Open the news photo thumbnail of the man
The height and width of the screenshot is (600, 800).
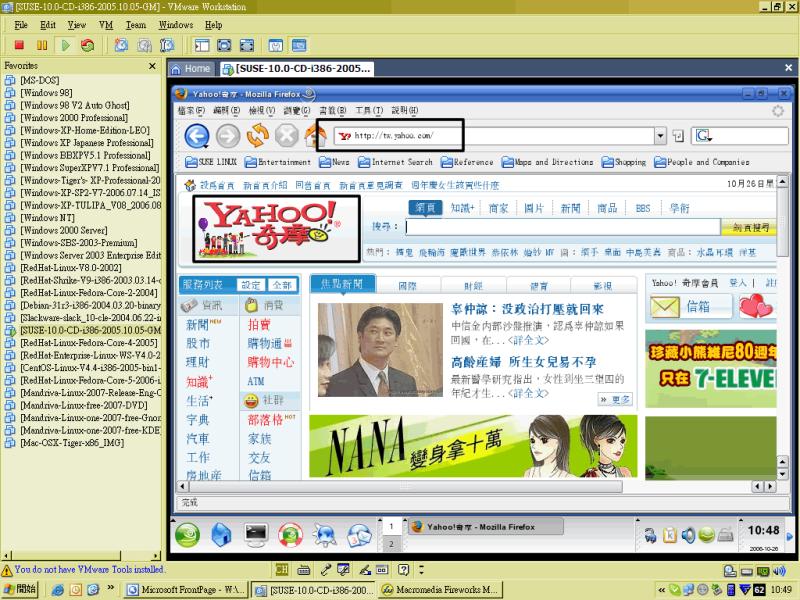click(380, 349)
